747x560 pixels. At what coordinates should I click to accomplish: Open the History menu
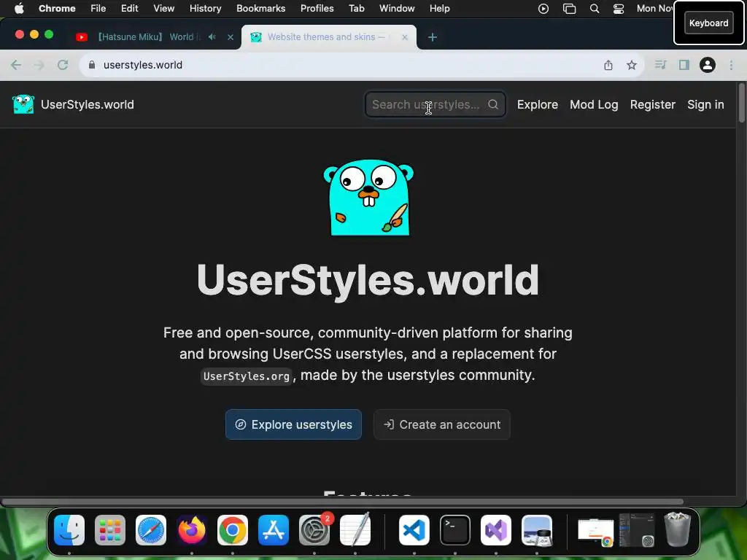point(205,8)
